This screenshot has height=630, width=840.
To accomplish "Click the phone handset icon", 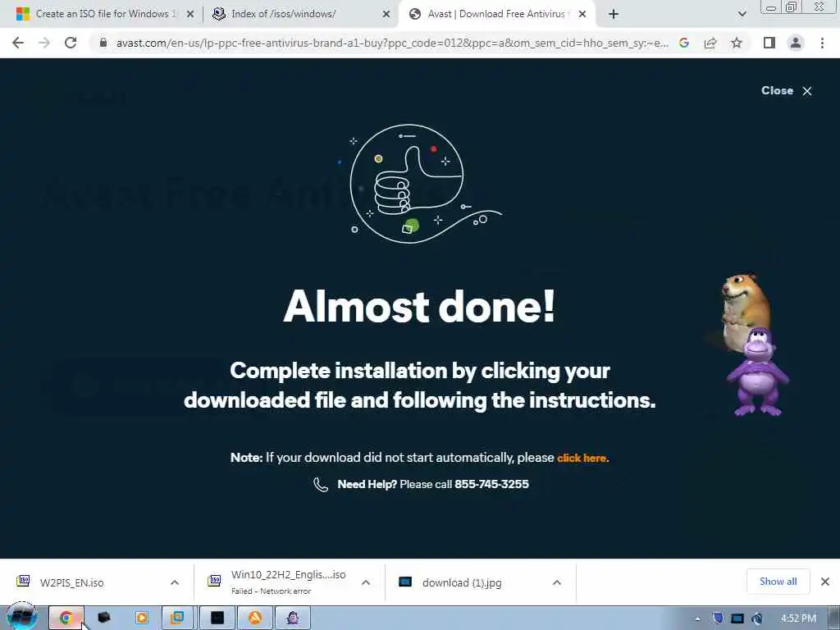I will pyautogui.click(x=321, y=484).
